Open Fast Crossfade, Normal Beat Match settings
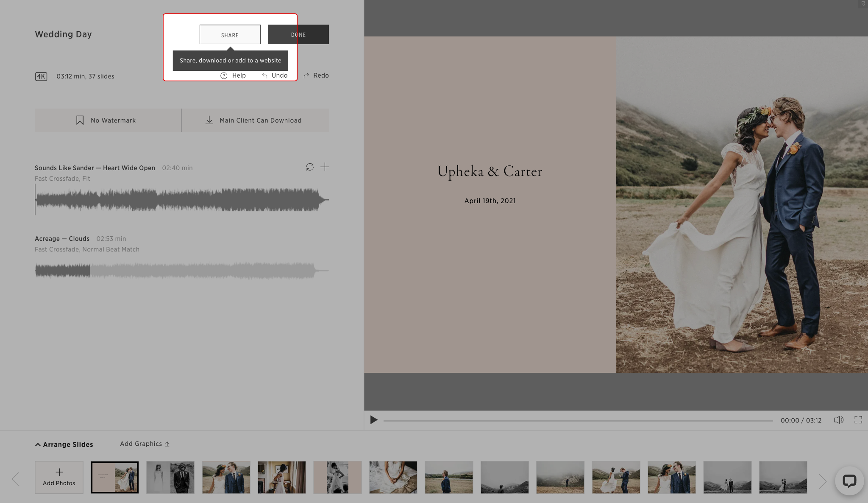 click(87, 249)
